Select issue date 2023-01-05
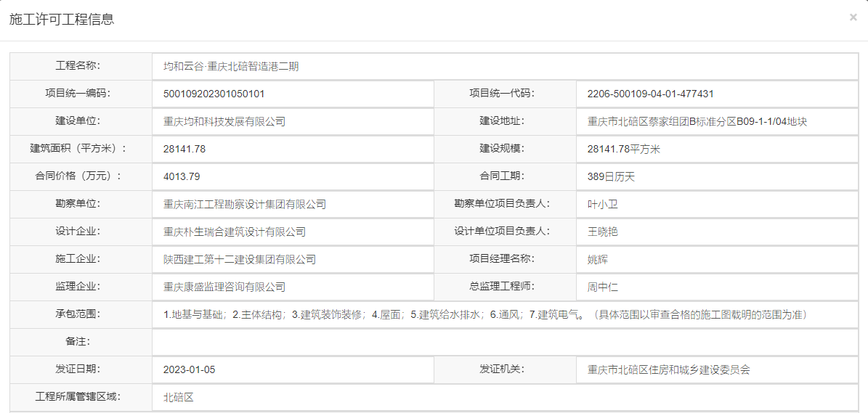 click(189, 370)
